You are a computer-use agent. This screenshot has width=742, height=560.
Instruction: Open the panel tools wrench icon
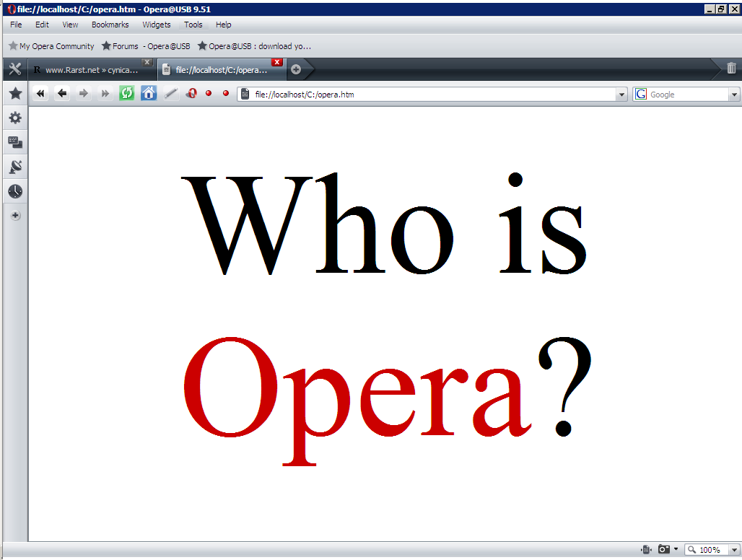point(15,69)
